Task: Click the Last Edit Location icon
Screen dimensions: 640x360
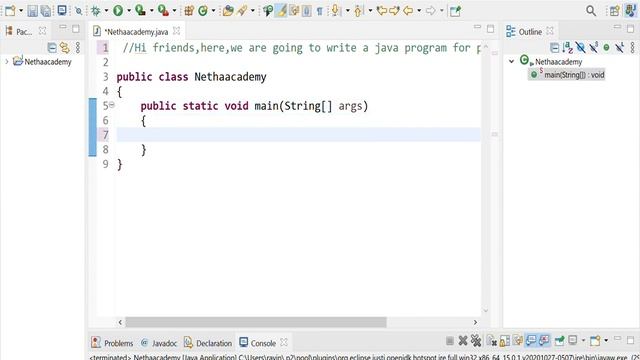Action: click(x=381, y=11)
